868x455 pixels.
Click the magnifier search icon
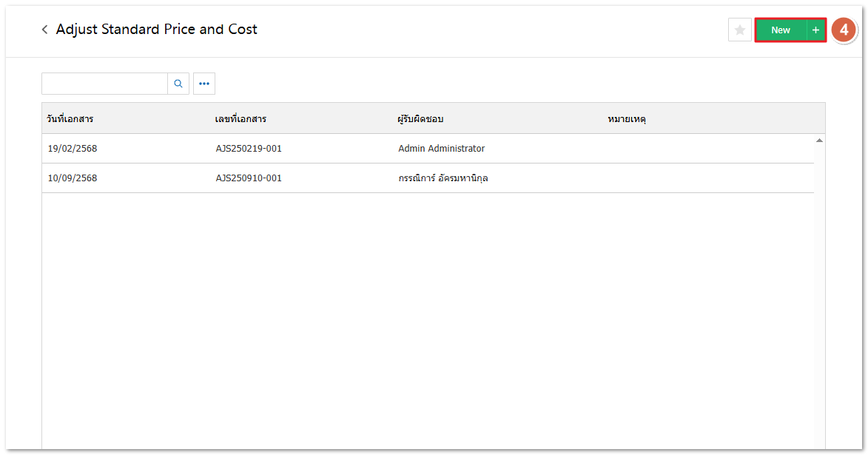pos(178,84)
